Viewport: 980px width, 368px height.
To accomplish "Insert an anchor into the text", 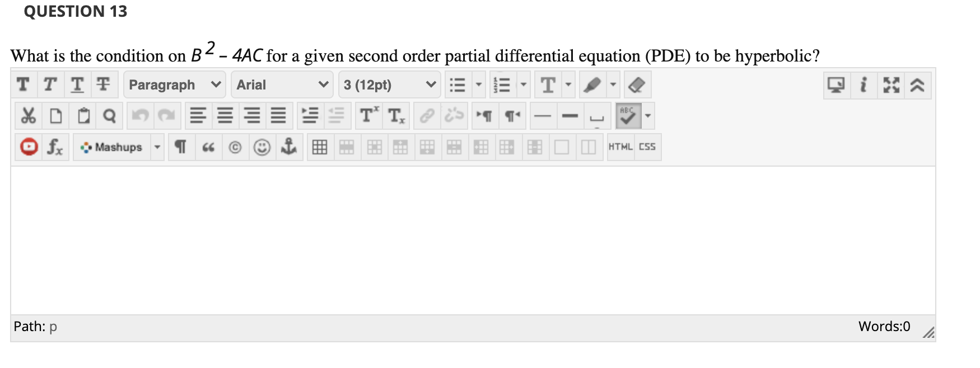I will point(290,147).
